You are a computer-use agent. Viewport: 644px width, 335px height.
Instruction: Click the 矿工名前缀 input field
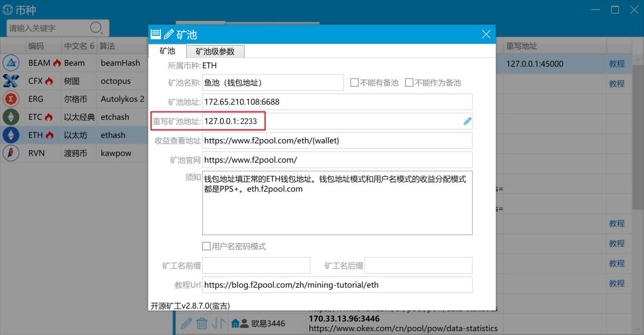pos(256,265)
